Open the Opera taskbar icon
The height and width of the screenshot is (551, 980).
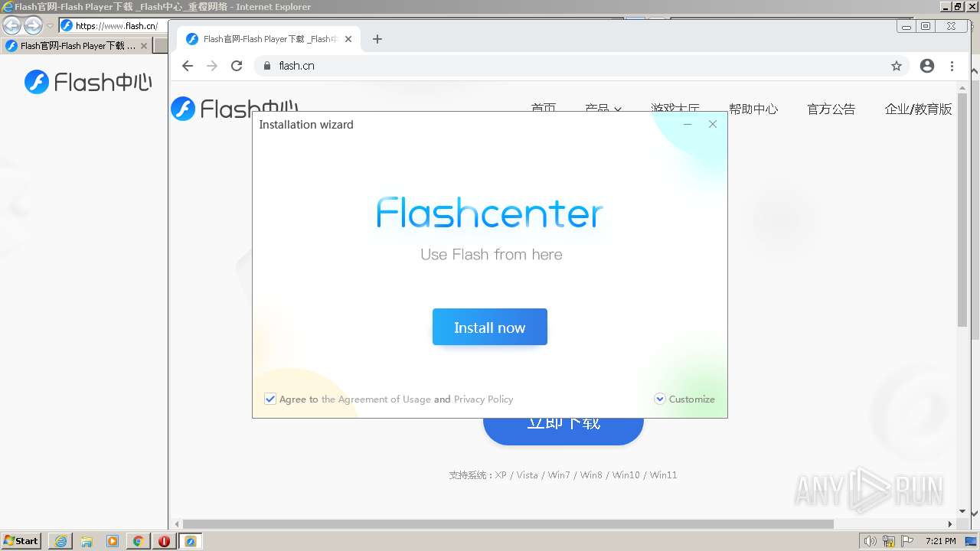[164, 541]
